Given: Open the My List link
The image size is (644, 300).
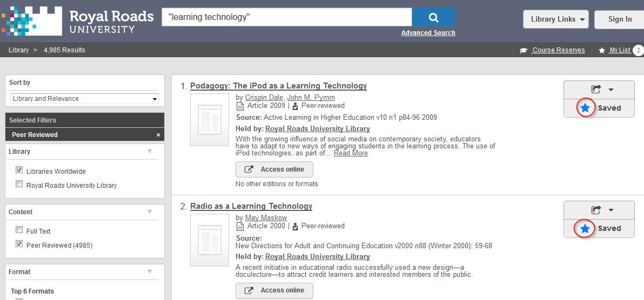Looking at the screenshot, I should tap(620, 50).
